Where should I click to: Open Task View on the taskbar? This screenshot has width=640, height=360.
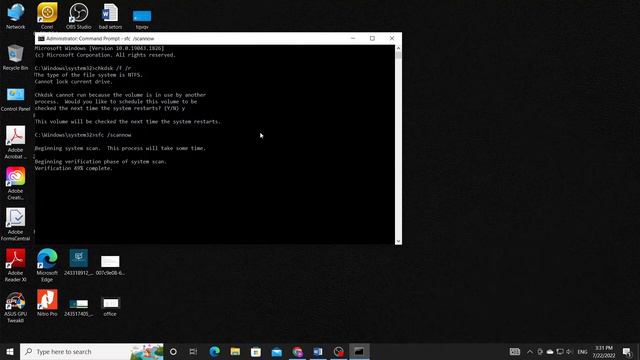pyautogui.click(x=193, y=351)
